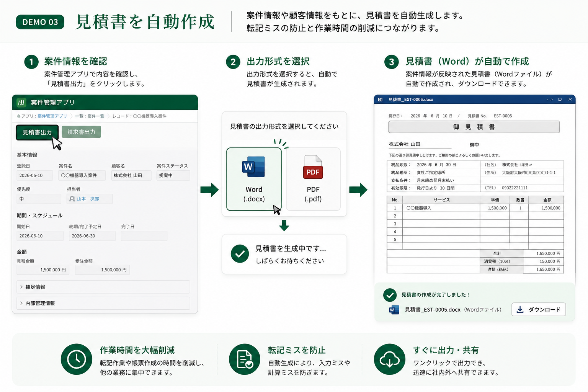Click the 単価 cell 1,500,000 in row 1

(x=495, y=208)
